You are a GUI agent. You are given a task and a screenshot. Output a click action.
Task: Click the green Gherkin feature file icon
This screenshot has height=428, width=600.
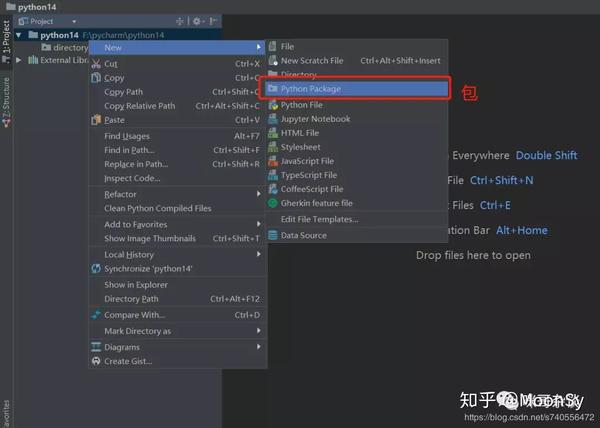click(272, 203)
